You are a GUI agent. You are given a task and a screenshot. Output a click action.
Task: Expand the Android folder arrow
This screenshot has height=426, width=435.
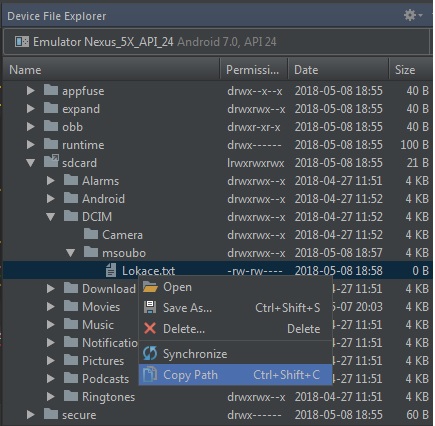pos(51,199)
